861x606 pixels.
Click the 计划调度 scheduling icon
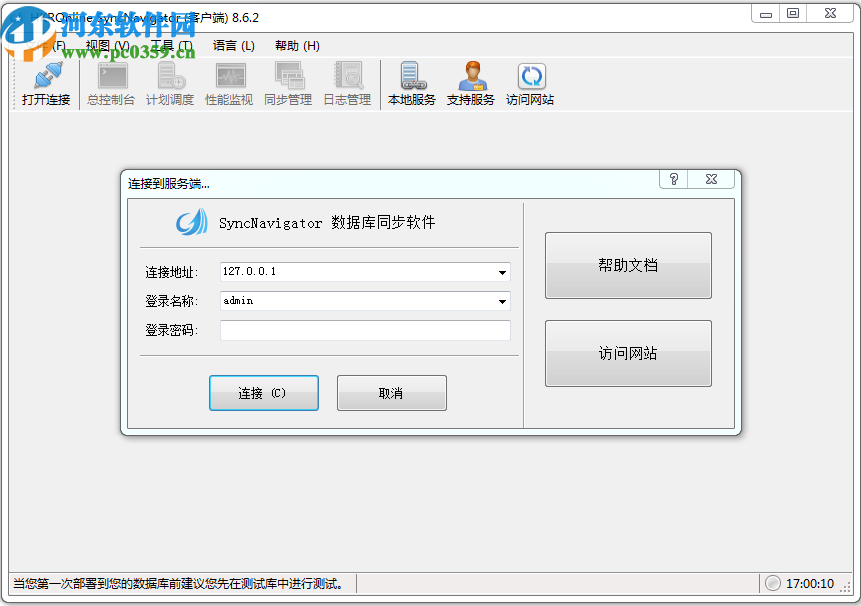pyautogui.click(x=170, y=82)
